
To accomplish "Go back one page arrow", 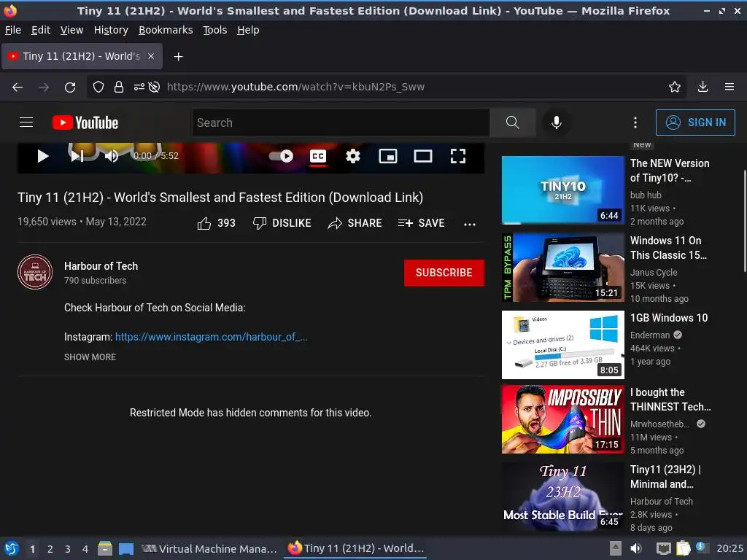I will coord(18,87).
